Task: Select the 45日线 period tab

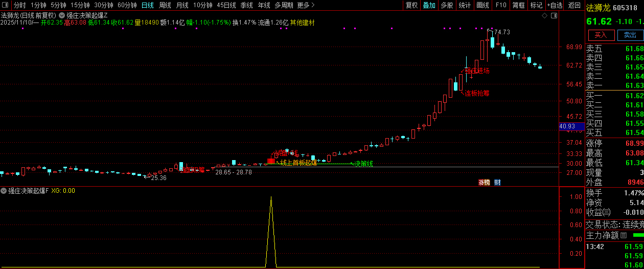Action: pyautogui.click(x=226, y=5)
